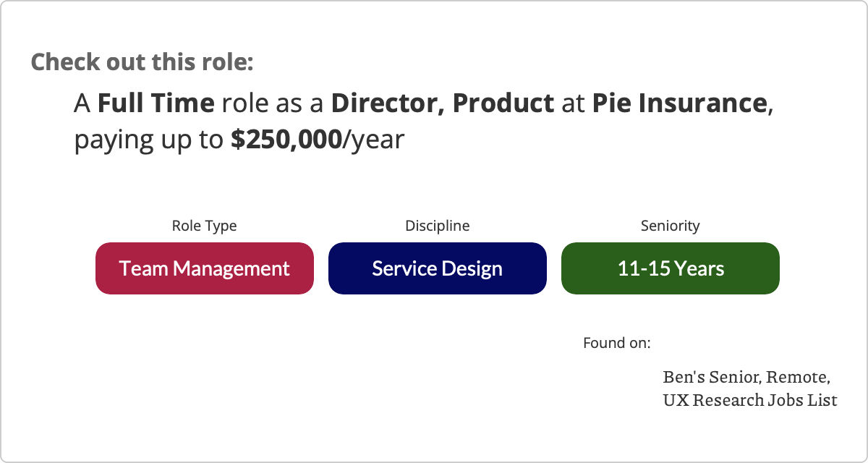Open Ben's Senior, Remote jobs list link
The width and height of the screenshot is (868, 463).
point(746,377)
